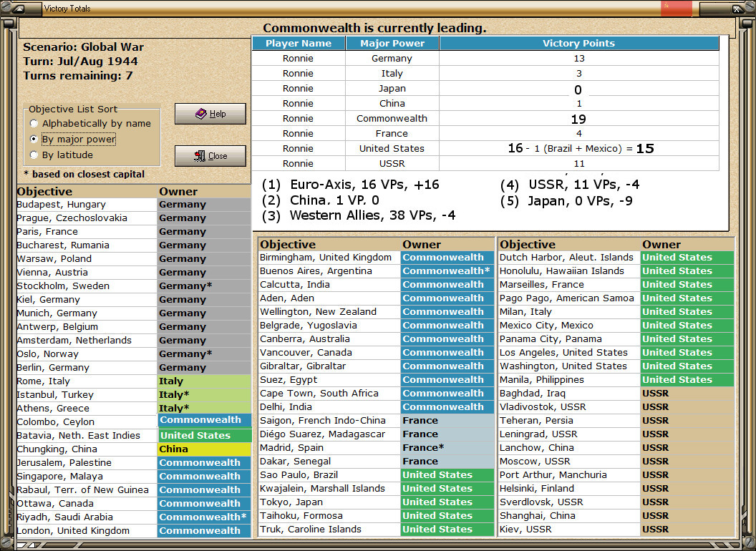The image size is (756, 551).
Task: Click United States in Major Power column
Action: click(392, 148)
